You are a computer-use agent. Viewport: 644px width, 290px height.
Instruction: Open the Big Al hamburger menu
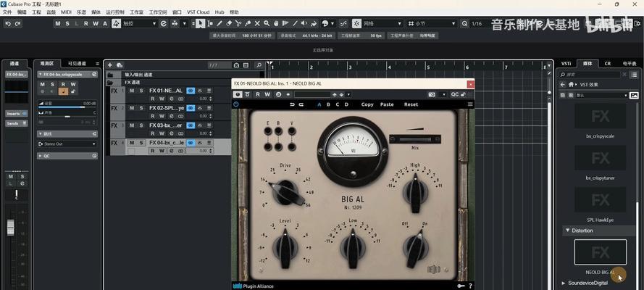[x=470, y=104]
